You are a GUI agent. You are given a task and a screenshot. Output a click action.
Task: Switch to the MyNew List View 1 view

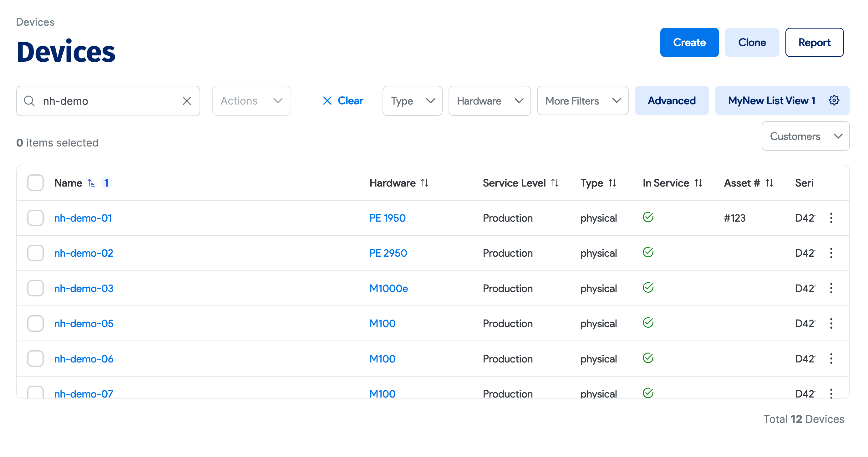(x=772, y=100)
